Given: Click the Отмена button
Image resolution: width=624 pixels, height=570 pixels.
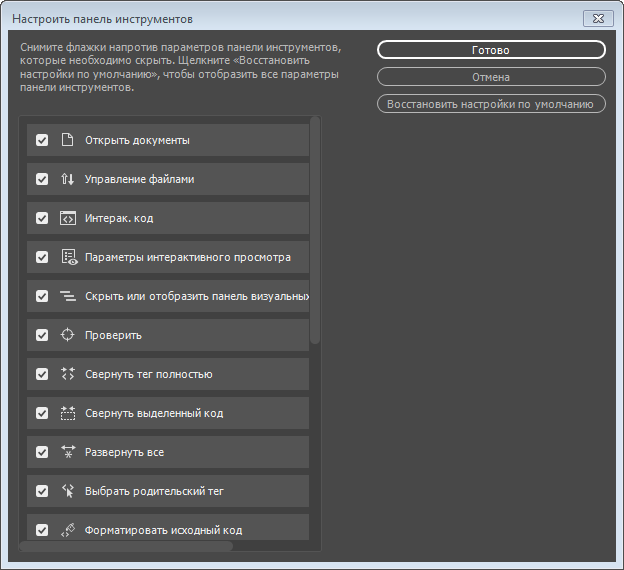Looking at the screenshot, I should point(491,77).
